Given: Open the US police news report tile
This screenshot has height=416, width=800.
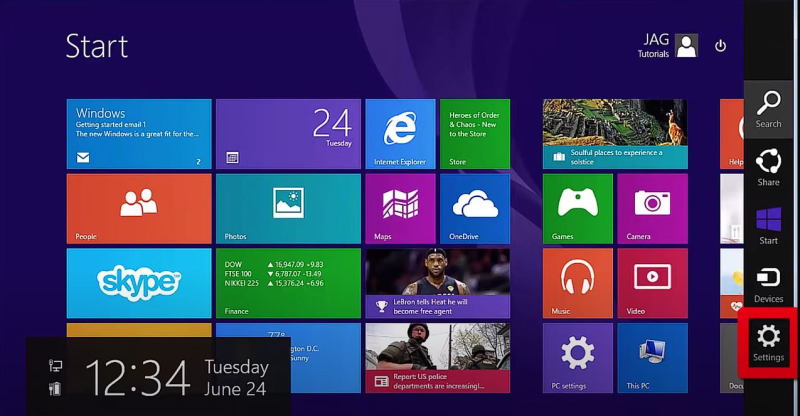Looking at the screenshot, I should tap(438, 358).
